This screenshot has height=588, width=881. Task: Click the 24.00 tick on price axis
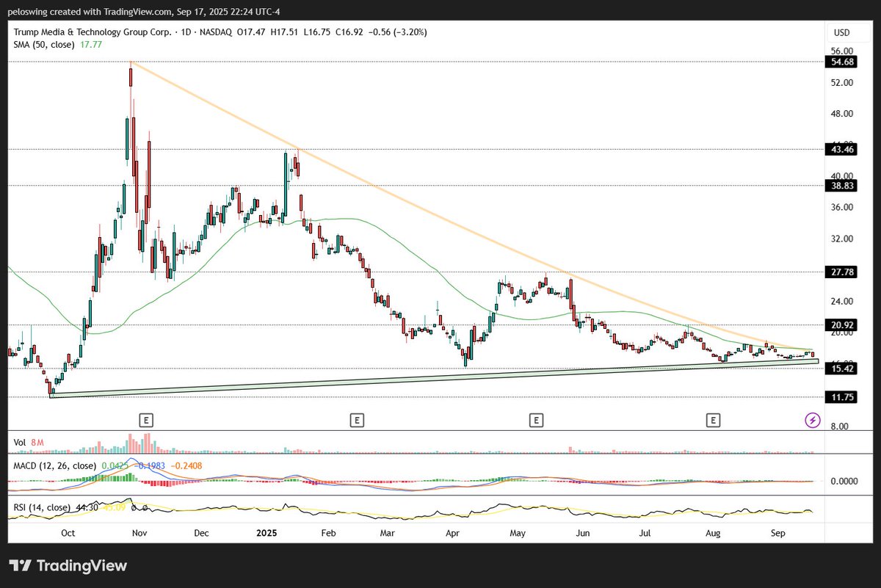click(842, 301)
